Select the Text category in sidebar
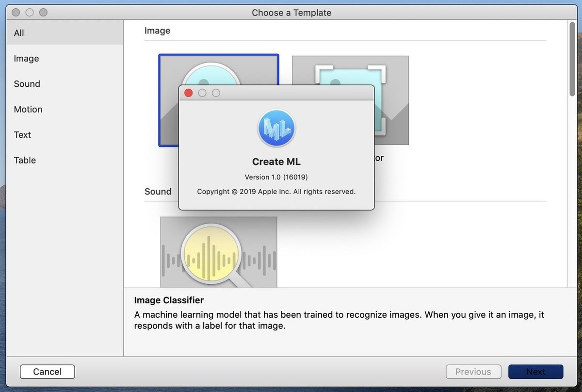Screen dimensions: 582x392 tap(65, 135)
